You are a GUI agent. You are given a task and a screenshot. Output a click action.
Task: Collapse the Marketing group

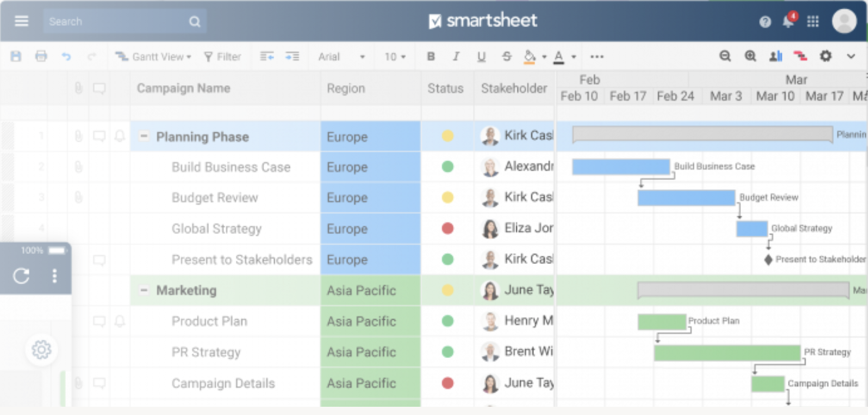(x=143, y=290)
